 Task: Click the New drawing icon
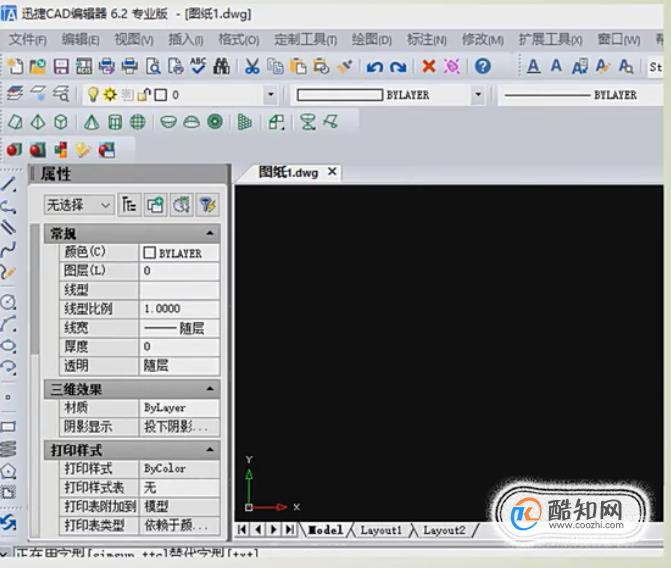point(15,66)
